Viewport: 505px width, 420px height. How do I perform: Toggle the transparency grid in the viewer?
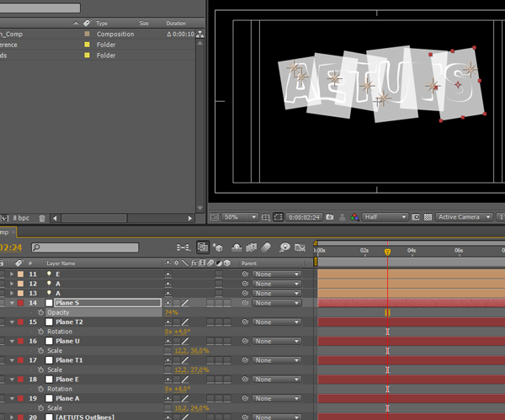[x=428, y=217]
